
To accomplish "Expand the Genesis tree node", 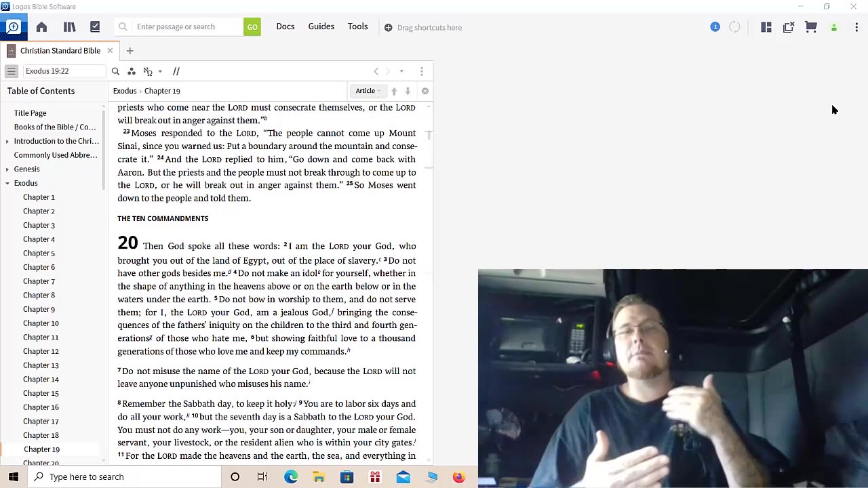I will tap(7, 169).
